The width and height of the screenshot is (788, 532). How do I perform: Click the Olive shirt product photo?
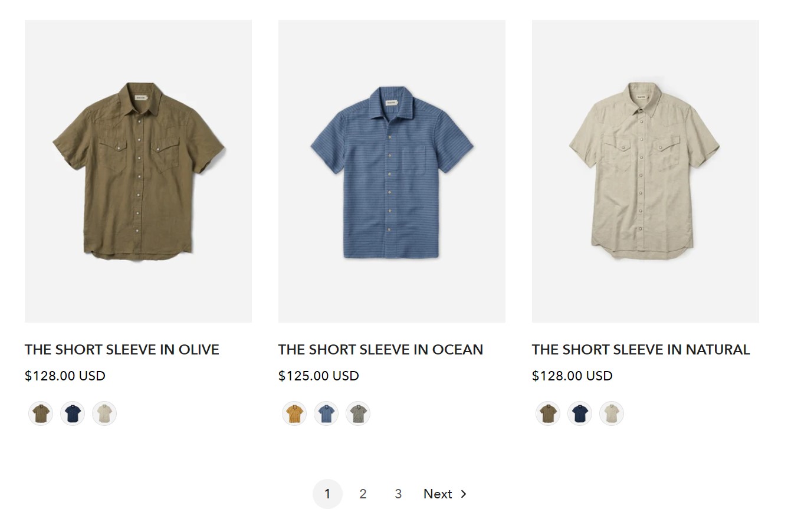pos(138,170)
